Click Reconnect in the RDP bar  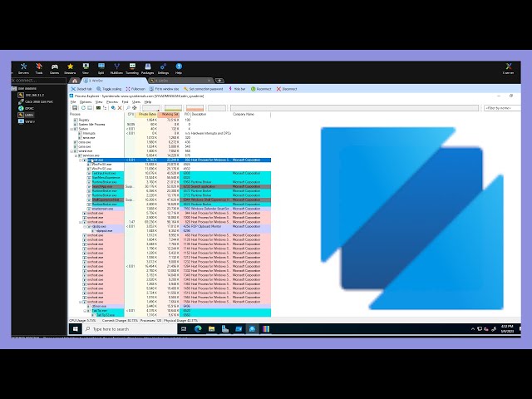click(x=261, y=89)
